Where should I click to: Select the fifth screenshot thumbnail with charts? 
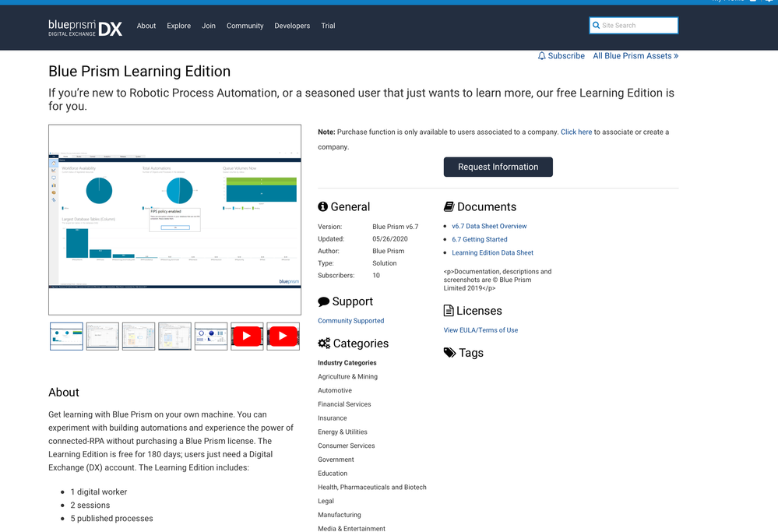click(210, 336)
